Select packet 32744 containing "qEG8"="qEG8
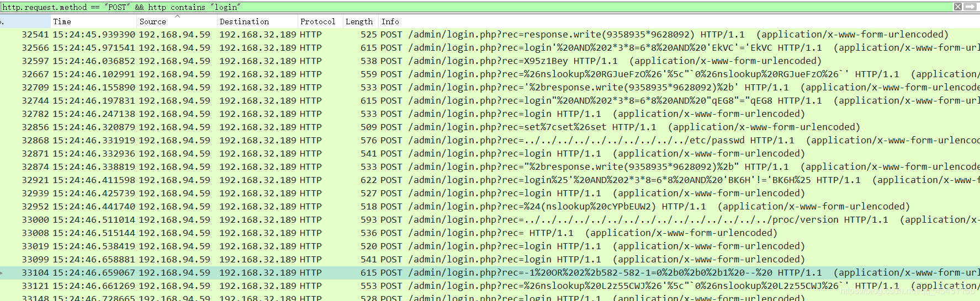 click(490, 100)
